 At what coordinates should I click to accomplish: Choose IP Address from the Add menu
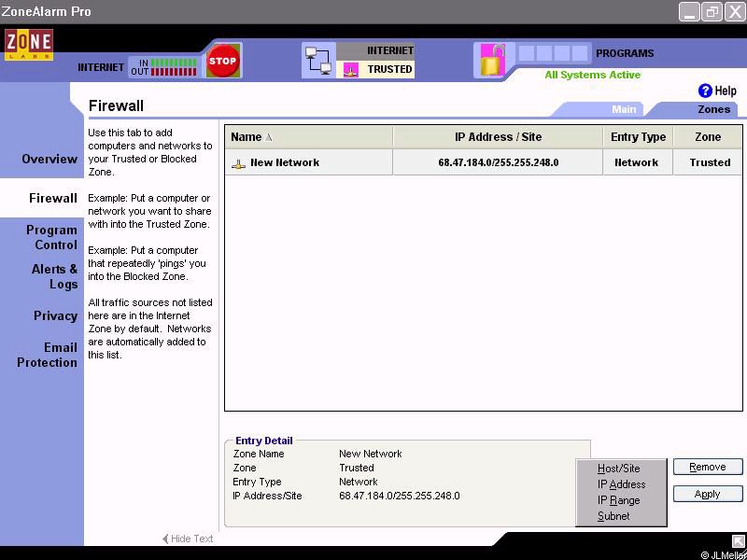[x=621, y=484]
